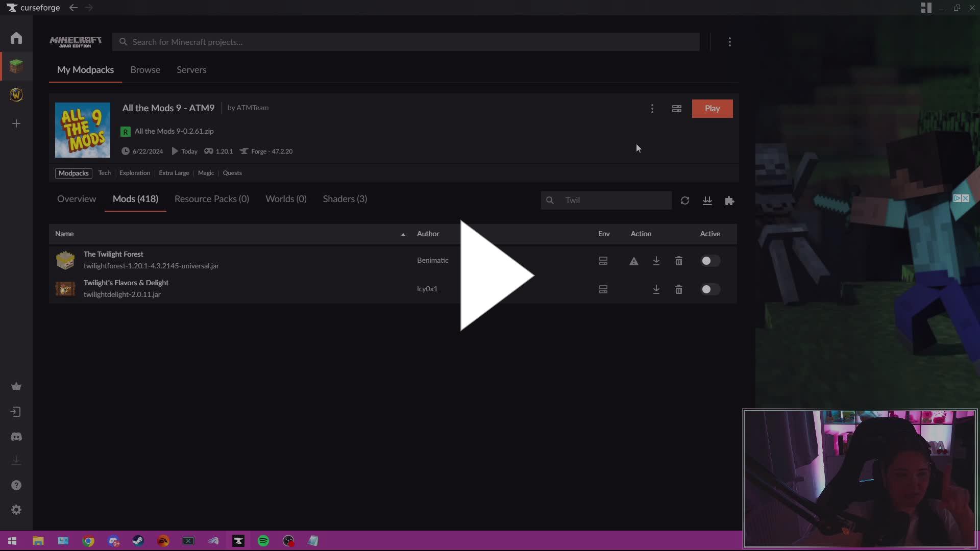Click the All the Mods 9-0.2.61.zip link

[174, 131]
